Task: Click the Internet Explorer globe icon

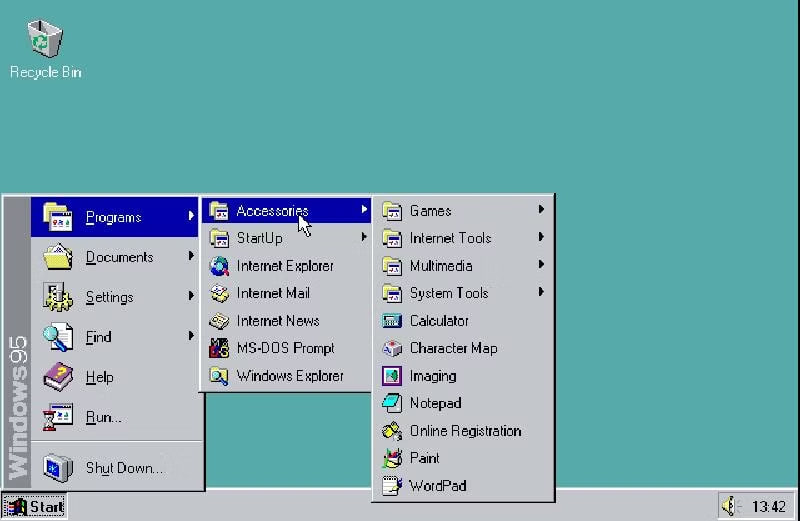Action: click(219, 266)
